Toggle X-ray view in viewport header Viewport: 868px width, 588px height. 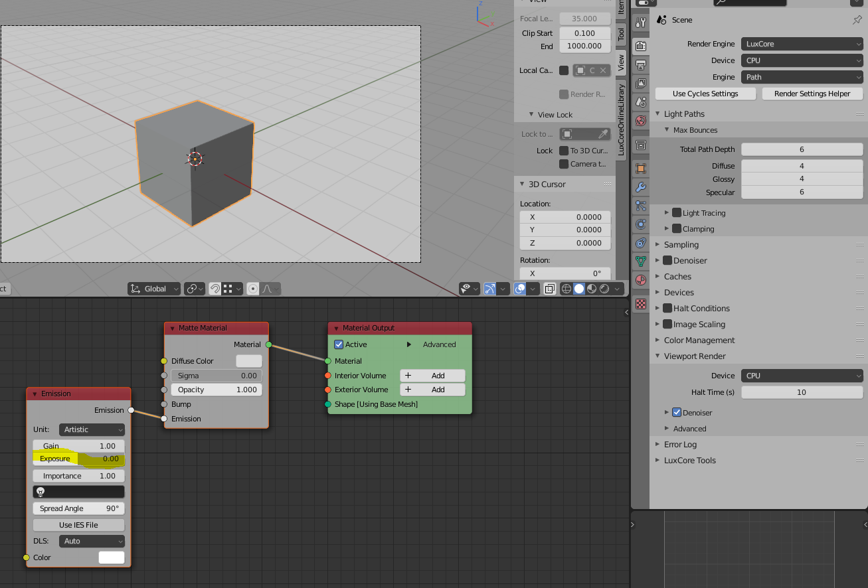550,289
